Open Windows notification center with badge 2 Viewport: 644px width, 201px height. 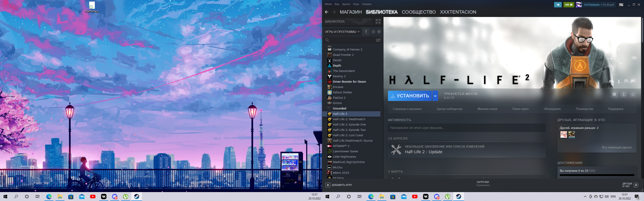637,197
